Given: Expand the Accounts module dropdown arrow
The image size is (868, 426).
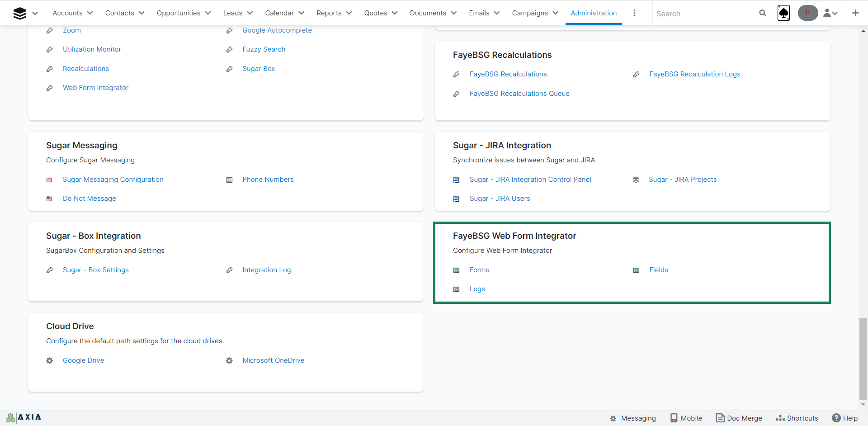Looking at the screenshot, I should tap(90, 13).
